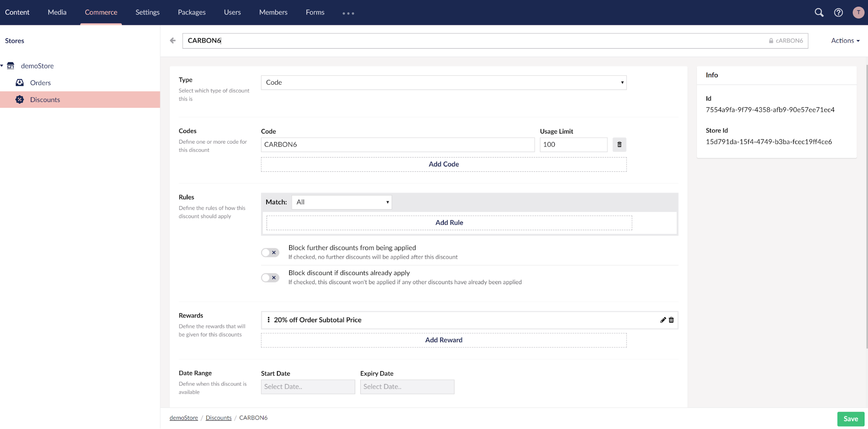
Task: Open the Packages section
Action: [x=191, y=12]
